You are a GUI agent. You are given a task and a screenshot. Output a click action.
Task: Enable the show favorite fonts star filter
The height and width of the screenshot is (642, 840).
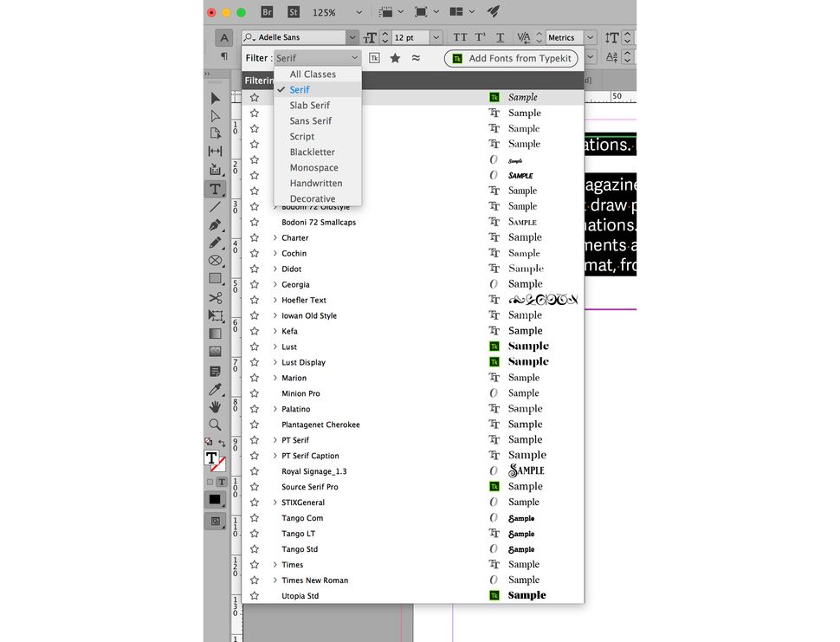pyautogui.click(x=395, y=58)
